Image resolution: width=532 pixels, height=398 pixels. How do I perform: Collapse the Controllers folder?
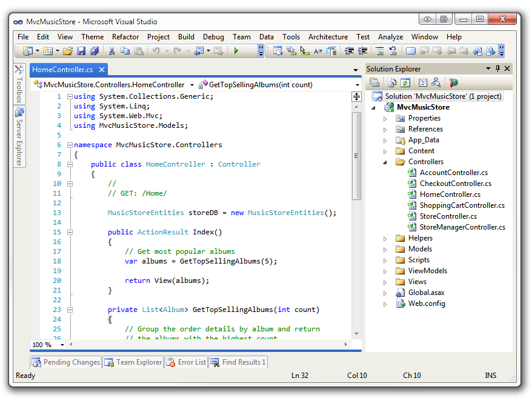pyautogui.click(x=385, y=162)
